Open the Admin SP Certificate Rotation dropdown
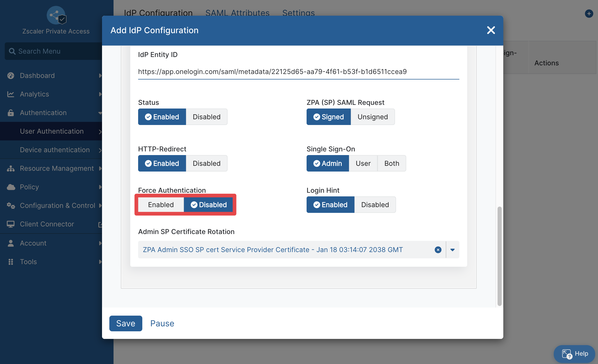This screenshot has height=364, width=598. pos(453,250)
